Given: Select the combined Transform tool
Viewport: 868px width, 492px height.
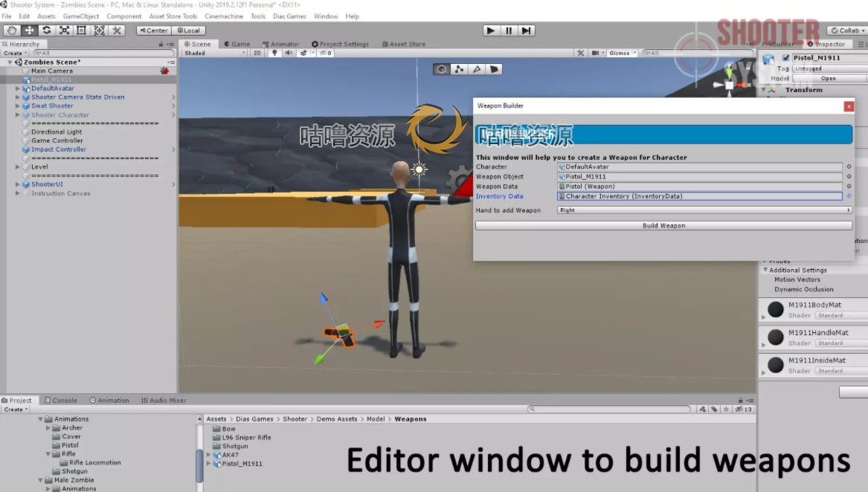Looking at the screenshot, I should click(x=99, y=30).
